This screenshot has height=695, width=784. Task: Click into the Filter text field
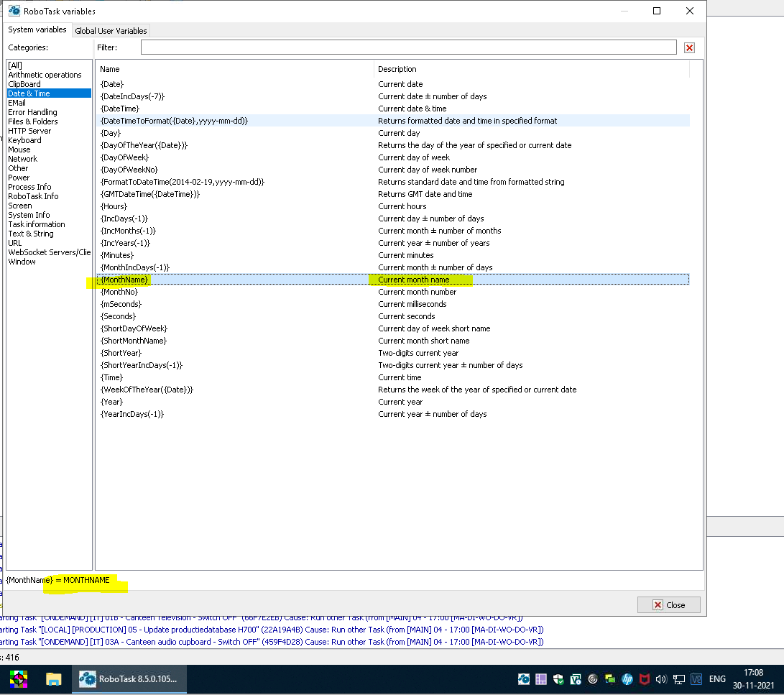click(408, 47)
